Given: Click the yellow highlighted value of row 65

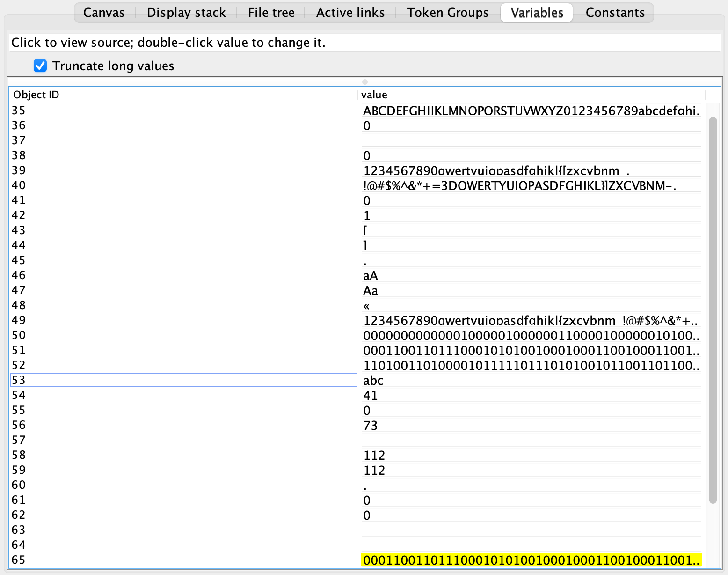Looking at the screenshot, I should click(531, 560).
